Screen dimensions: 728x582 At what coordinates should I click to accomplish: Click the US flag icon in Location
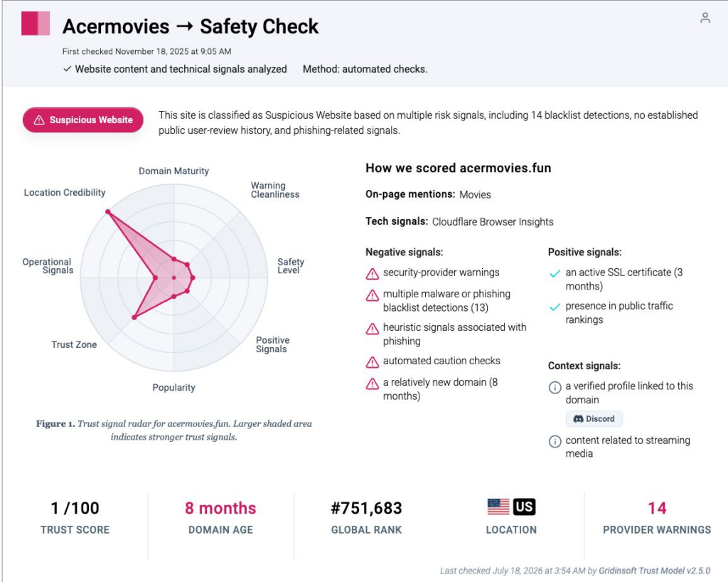(x=498, y=507)
